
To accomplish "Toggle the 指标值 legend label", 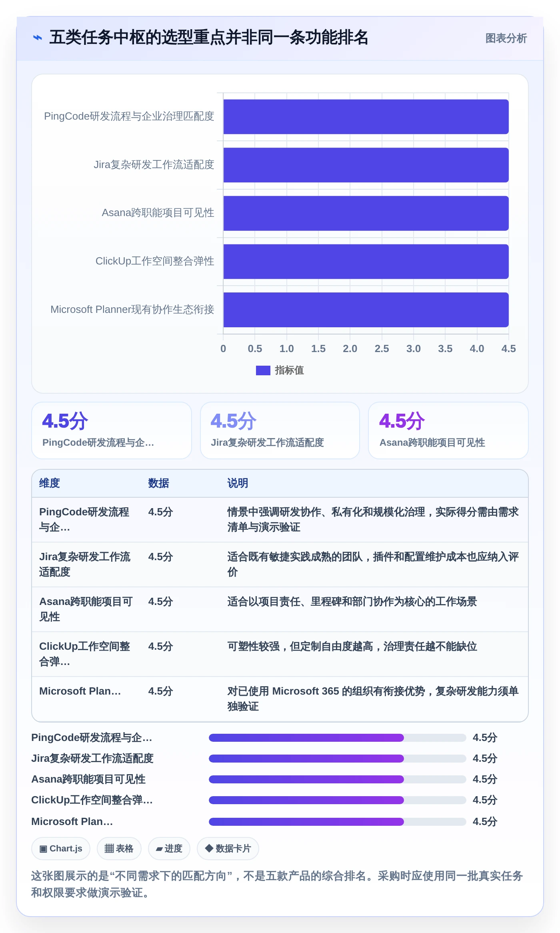I will 289,370.
